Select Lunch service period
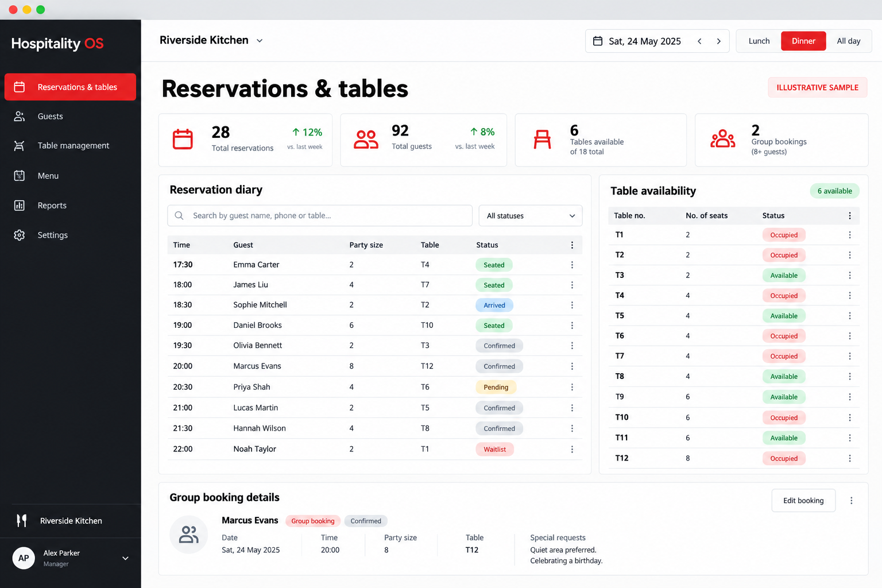882x588 pixels. point(759,41)
